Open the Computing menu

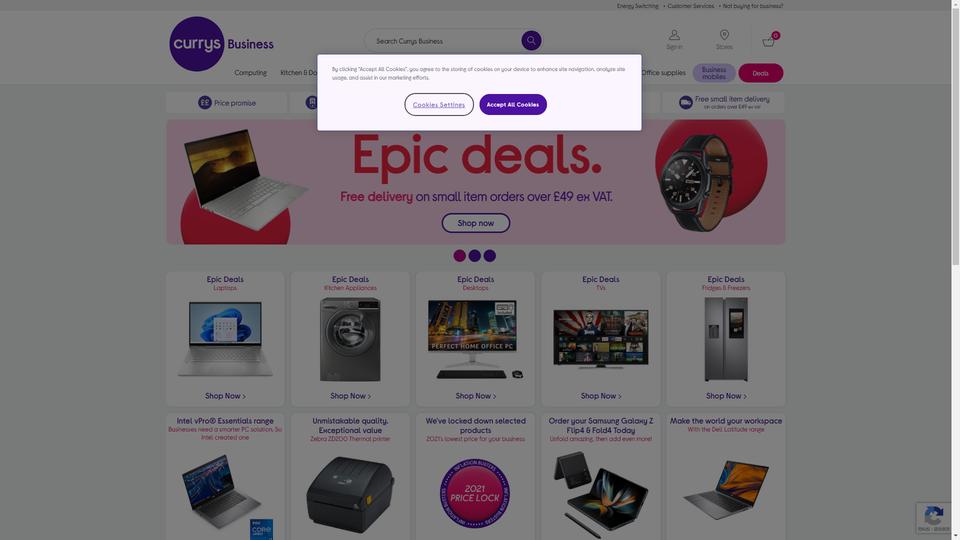pos(250,73)
